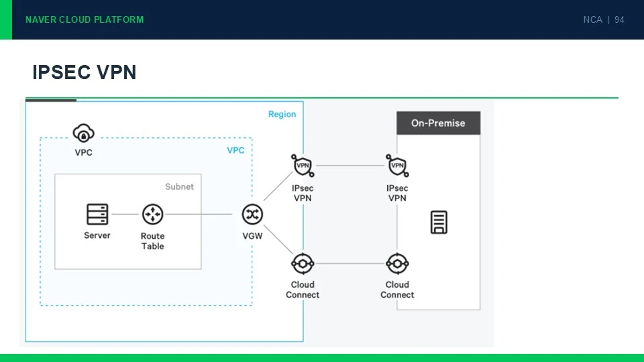Click the On-Premise IPsec VPN text label

coord(397,193)
